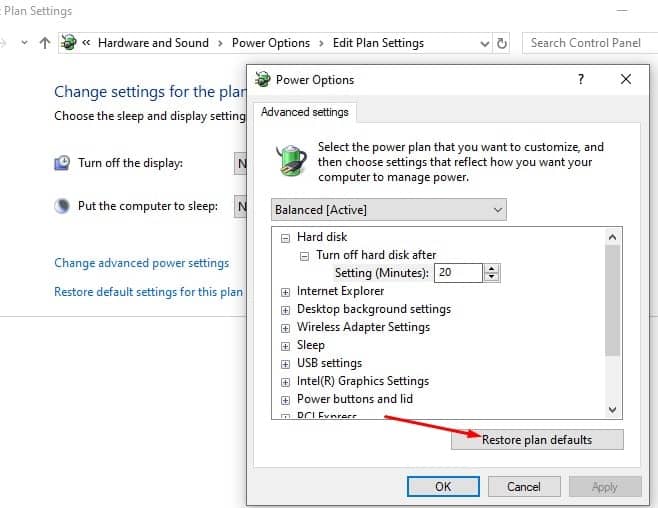Expand Intel(R) Graphics Settings node

point(285,383)
